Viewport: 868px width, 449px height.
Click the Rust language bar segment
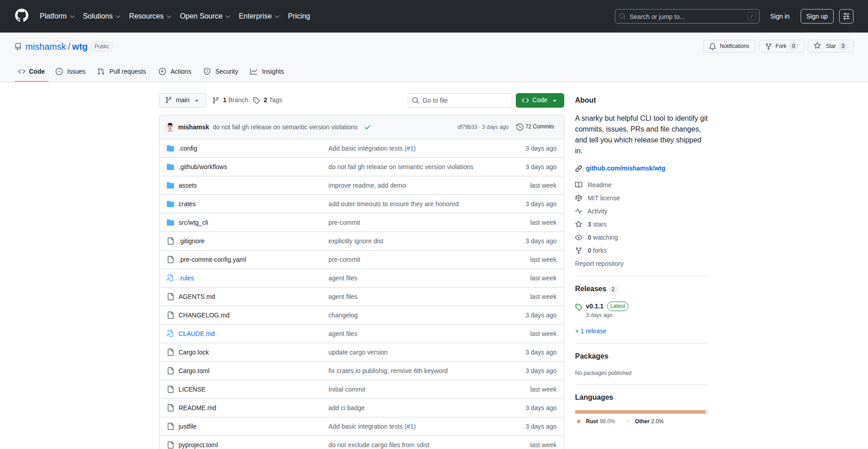(639, 412)
